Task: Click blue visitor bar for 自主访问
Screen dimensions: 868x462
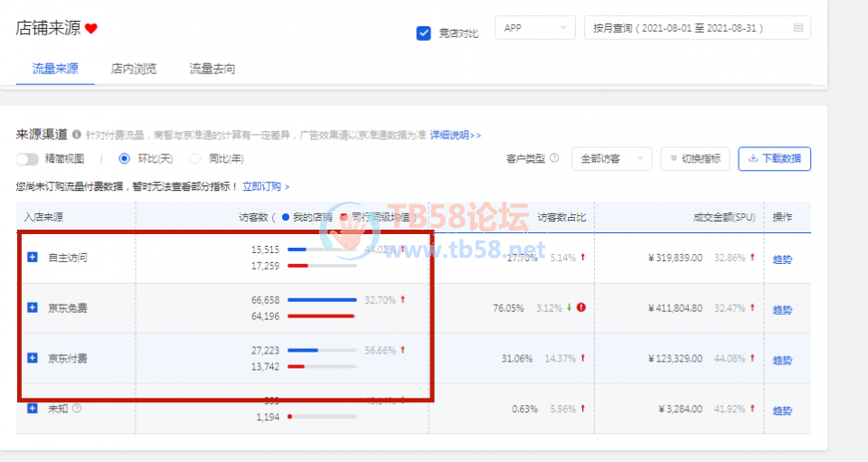Action: [x=297, y=250]
